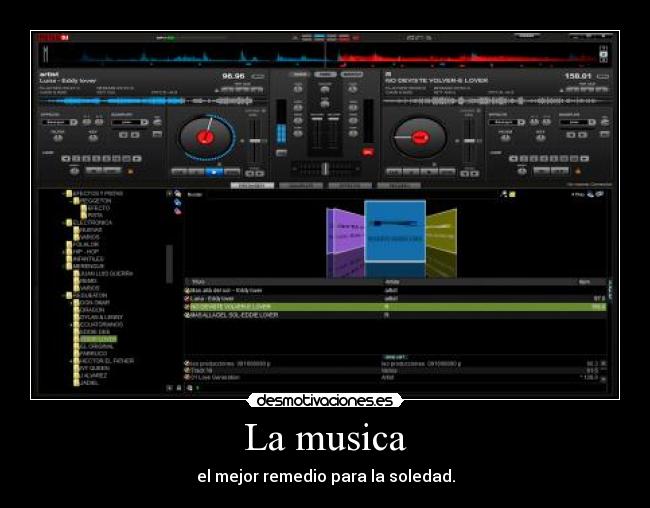The height and width of the screenshot is (508, 650).
Task: Hit the left deck cue button
Action: click(179, 172)
